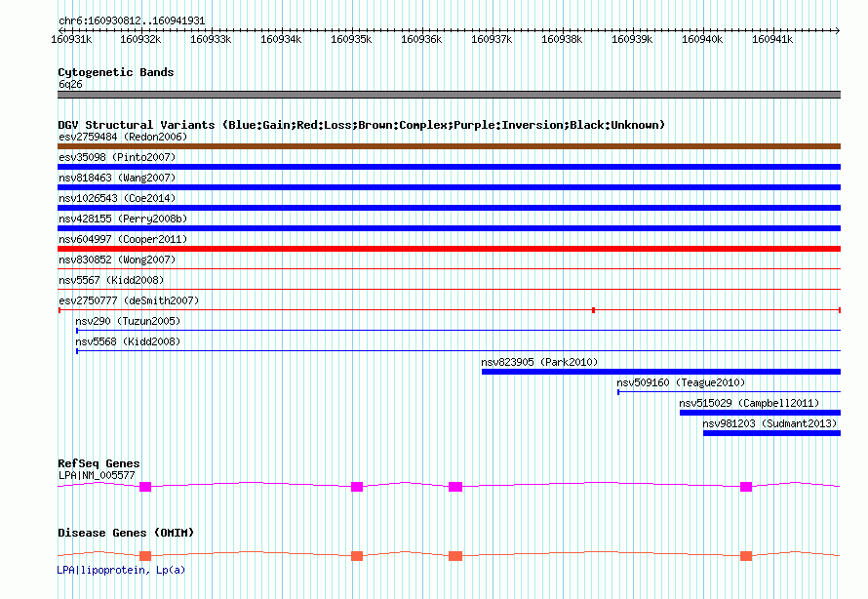Open the LPA|NM_005577 RefSeq gene label
Image resolution: width=868 pixels, height=599 pixels.
[97, 475]
